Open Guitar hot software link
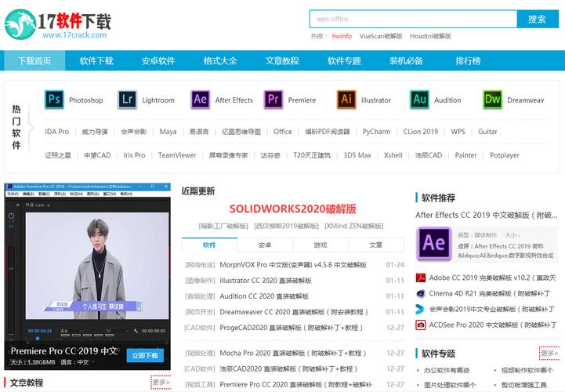 487,132
